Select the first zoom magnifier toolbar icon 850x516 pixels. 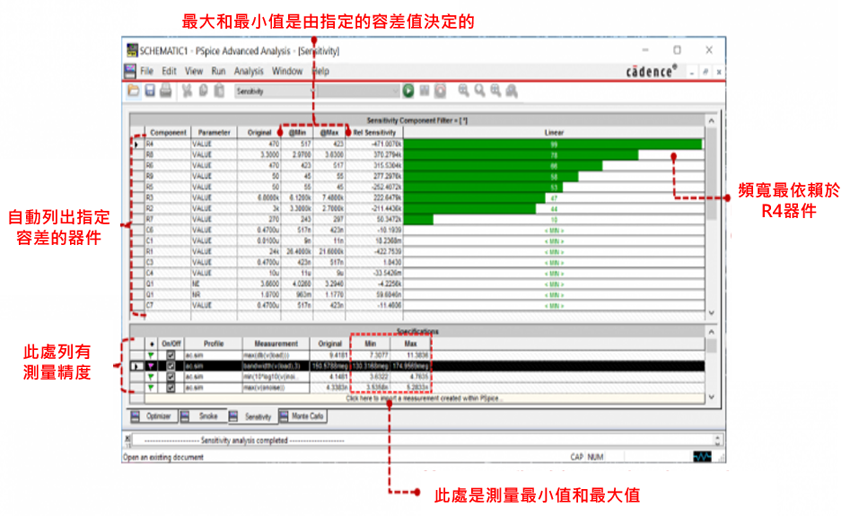pyautogui.click(x=463, y=91)
